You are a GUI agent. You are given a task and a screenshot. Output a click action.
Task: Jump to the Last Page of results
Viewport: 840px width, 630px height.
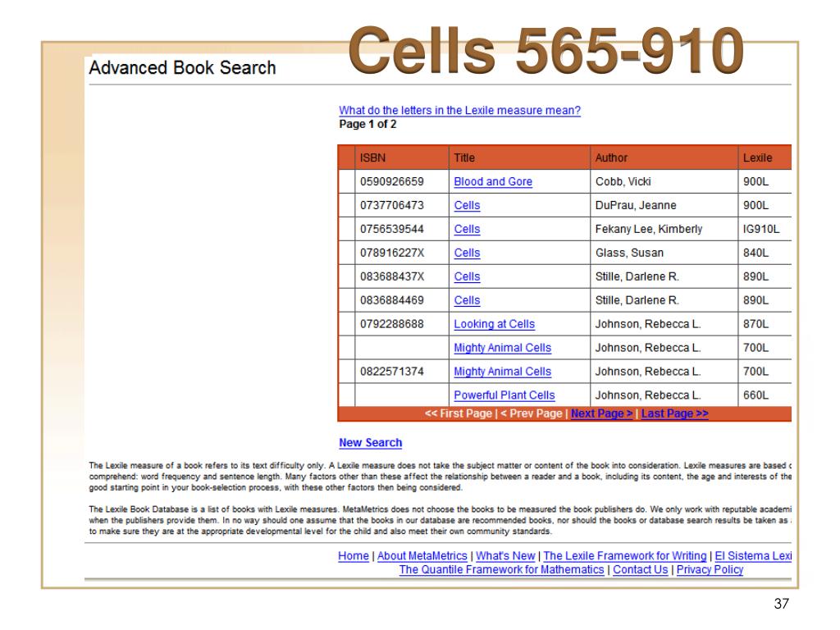(x=674, y=413)
